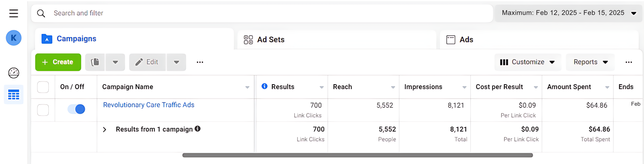
Task: Click the info icon beside Results from 1 campaign
Action: (x=198, y=129)
